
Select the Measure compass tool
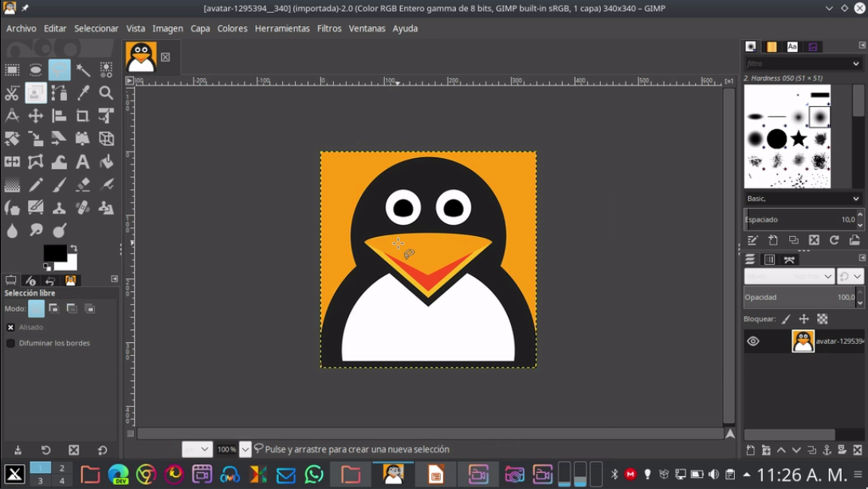(12, 116)
